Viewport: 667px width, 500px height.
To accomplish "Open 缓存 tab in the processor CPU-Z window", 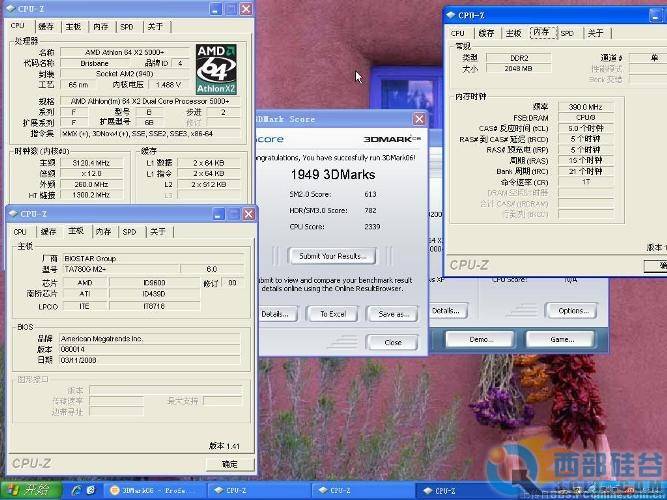I will pyautogui.click(x=46, y=26).
